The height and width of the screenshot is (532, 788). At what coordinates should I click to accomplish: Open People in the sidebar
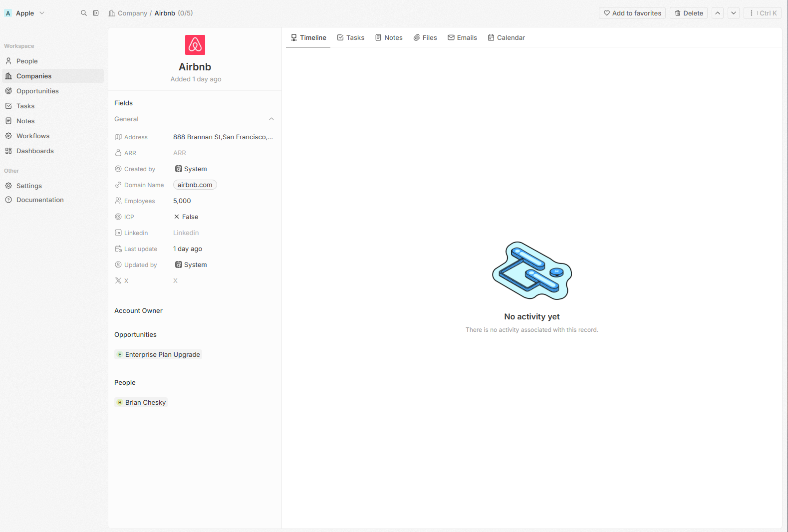[x=52, y=61]
